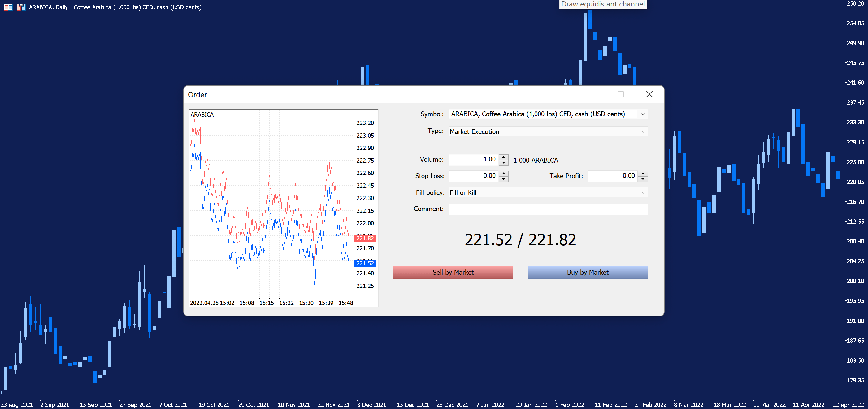Click the 258.20 price on the price scale
The height and width of the screenshot is (409, 868).
pos(855,4)
